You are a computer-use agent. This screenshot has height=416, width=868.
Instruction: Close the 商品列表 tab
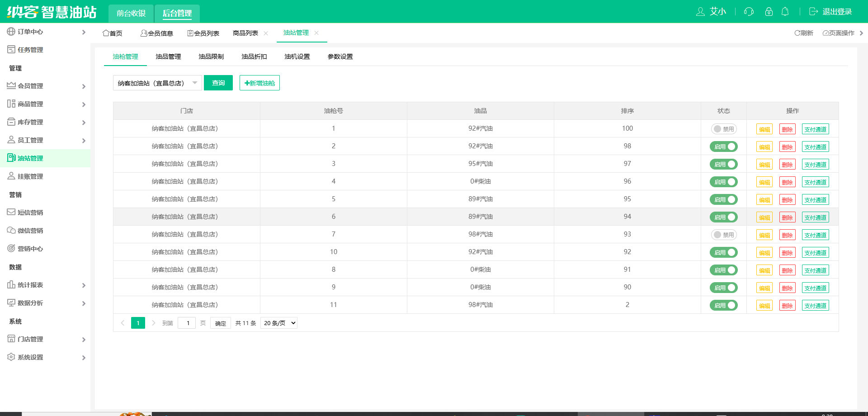point(266,33)
